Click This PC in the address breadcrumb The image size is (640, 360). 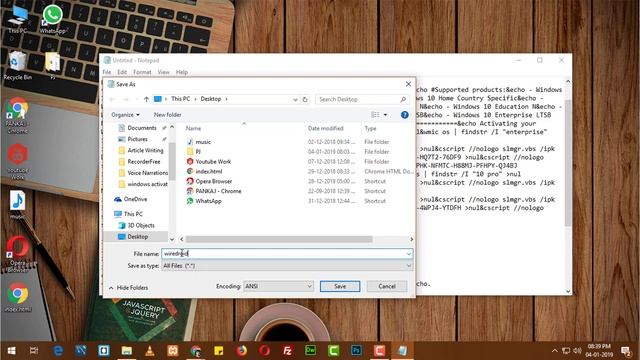[180, 99]
